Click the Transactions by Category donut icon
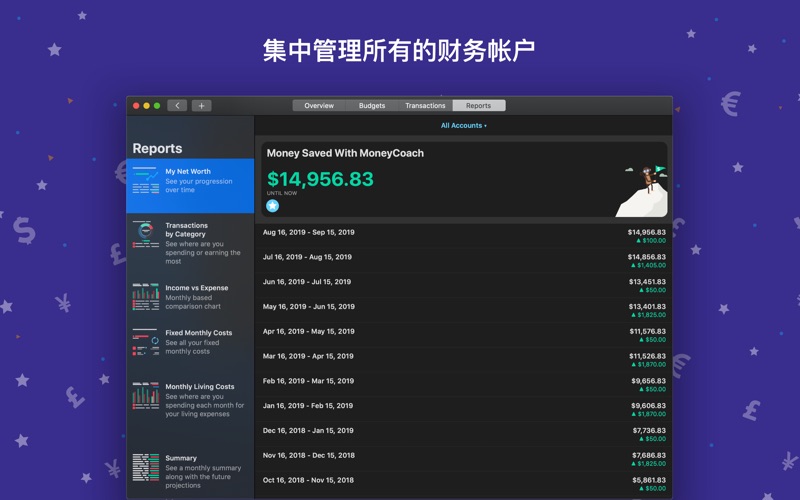800x500 pixels. pyautogui.click(x=146, y=234)
